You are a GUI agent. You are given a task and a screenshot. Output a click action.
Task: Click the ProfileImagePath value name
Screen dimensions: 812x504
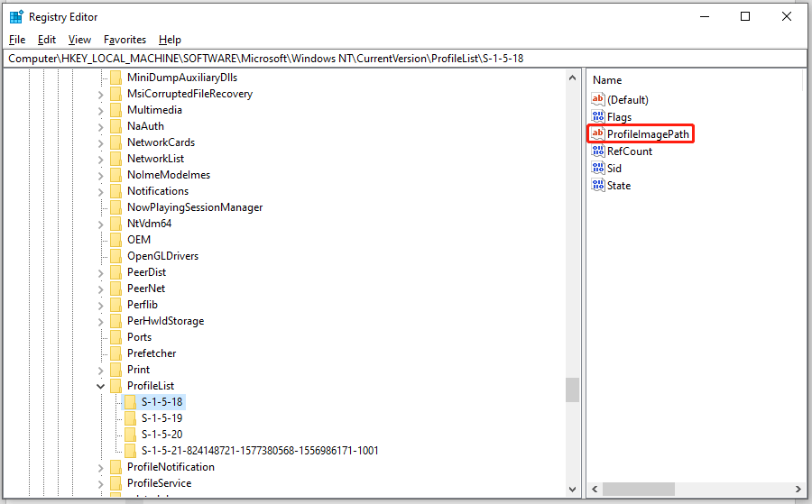pos(649,134)
